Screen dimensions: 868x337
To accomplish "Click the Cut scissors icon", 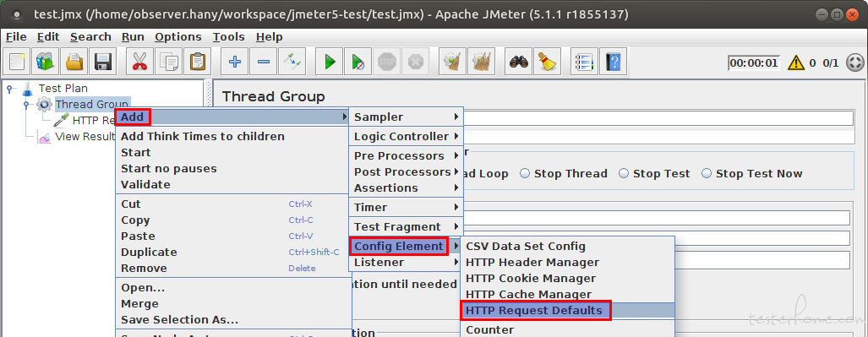I will (140, 62).
